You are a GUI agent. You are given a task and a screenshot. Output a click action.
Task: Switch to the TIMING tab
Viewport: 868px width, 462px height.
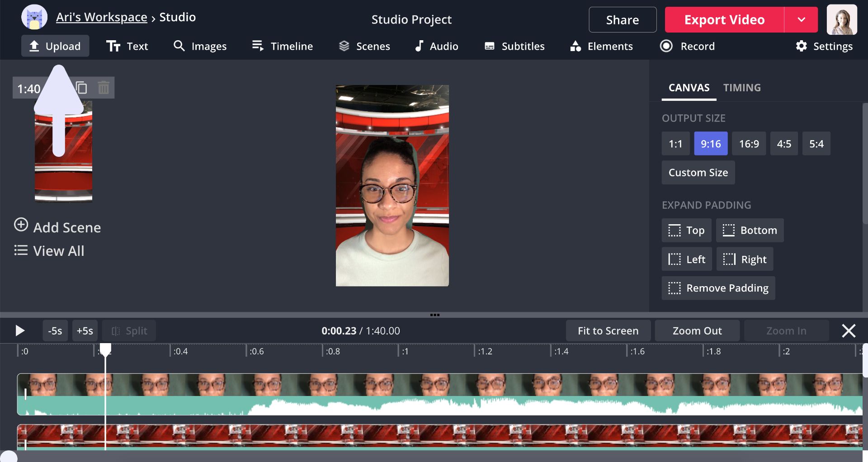[x=742, y=88]
